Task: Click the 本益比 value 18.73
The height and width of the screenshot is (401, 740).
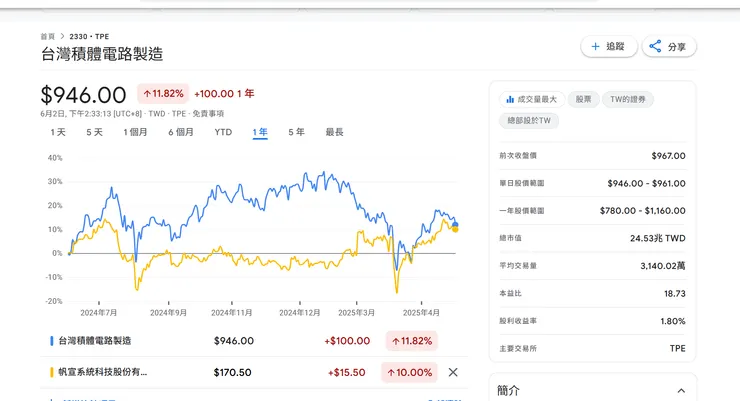Action: point(674,293)
